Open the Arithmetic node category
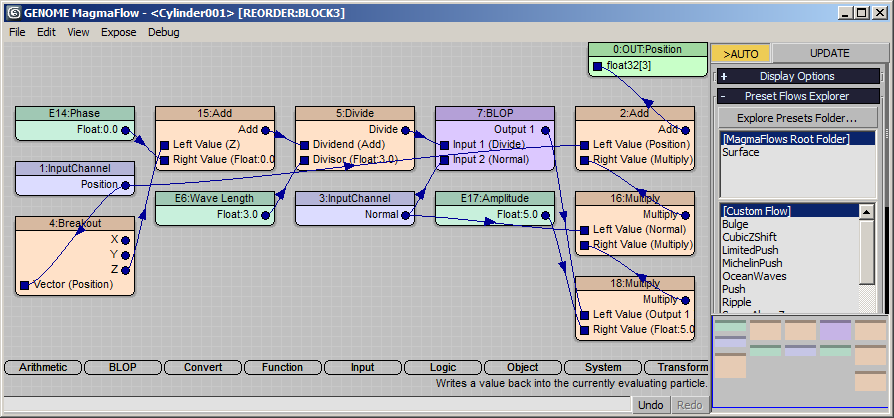This screenshot has height=418, width=894. point(43,368)
